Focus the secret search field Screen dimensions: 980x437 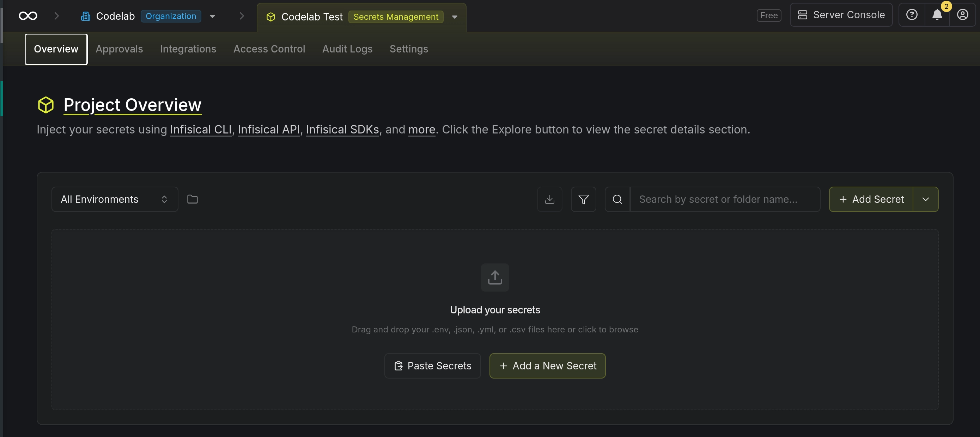click(725, 199)
